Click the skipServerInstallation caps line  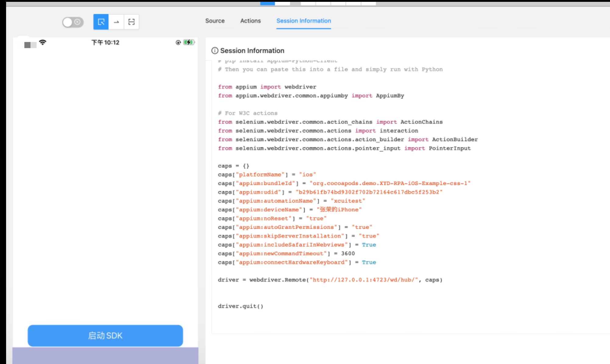[299, 236]
